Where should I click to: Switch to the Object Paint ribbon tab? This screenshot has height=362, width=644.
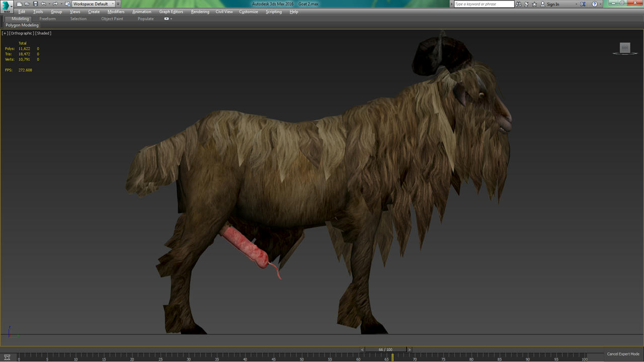(112, 19)
